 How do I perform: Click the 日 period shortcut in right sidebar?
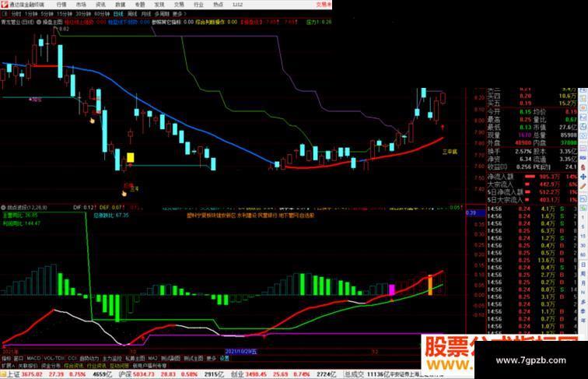[x=583, y=264]
